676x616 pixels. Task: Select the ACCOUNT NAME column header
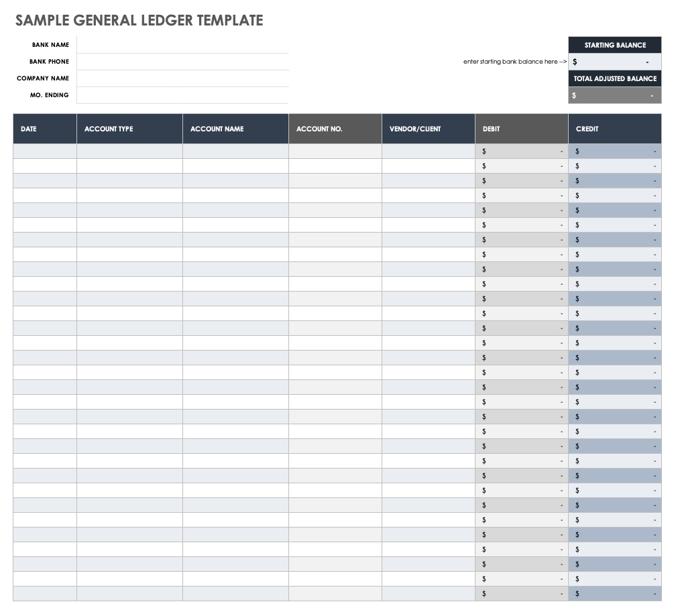pyautogui.click(x=235, y=129)
